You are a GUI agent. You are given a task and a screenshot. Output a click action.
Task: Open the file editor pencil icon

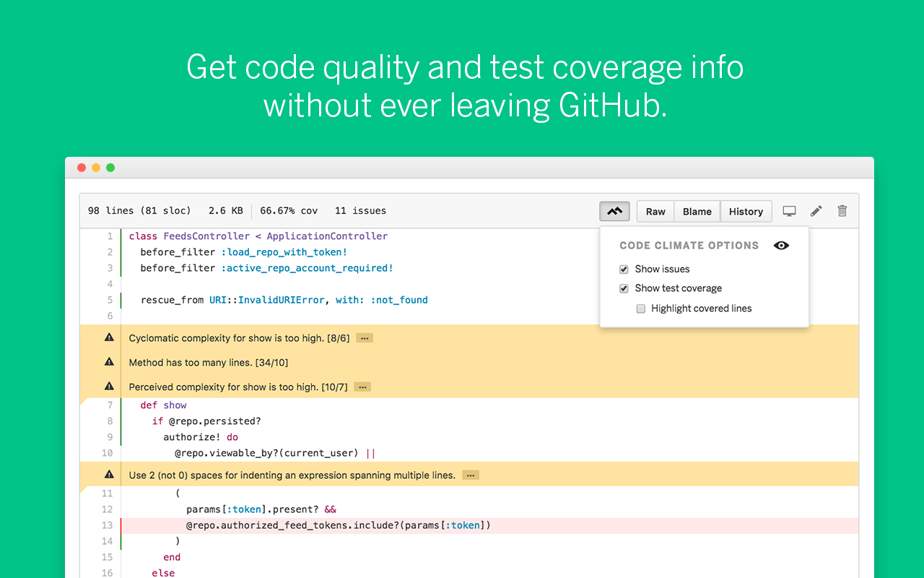pyautogui.click(x=816, y=211)
